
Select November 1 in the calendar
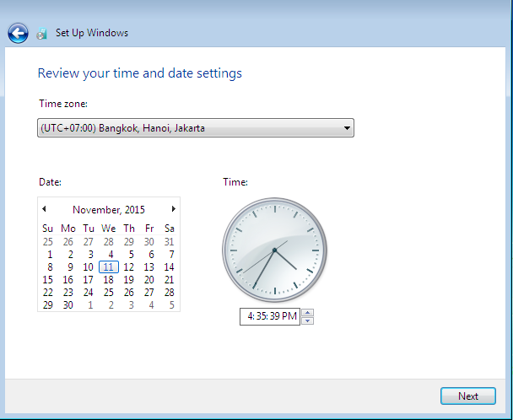point(48,255)
